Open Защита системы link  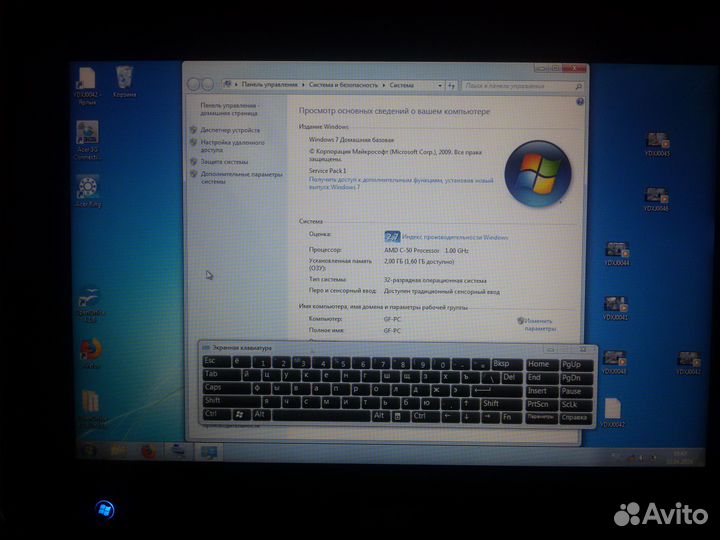tap(224, 162)
